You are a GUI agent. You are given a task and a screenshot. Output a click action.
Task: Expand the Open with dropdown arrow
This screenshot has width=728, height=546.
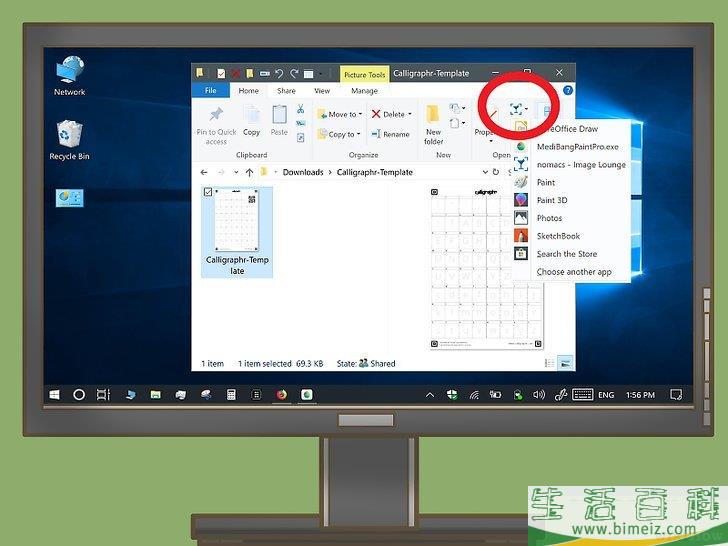pos(526,110)
